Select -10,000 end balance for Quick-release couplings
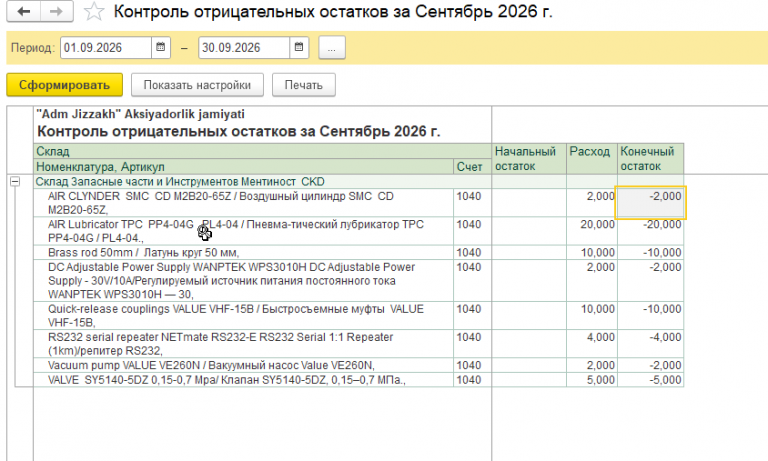 650,315
